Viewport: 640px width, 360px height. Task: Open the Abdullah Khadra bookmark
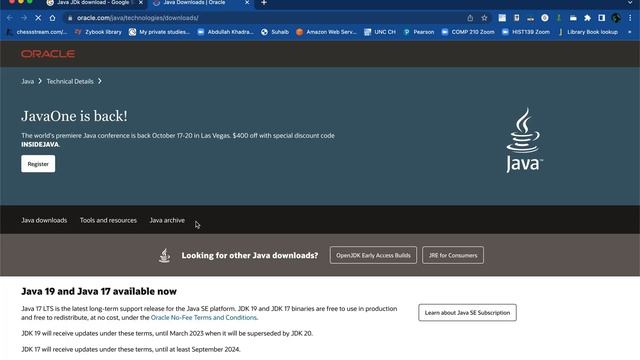click(225, 32)
